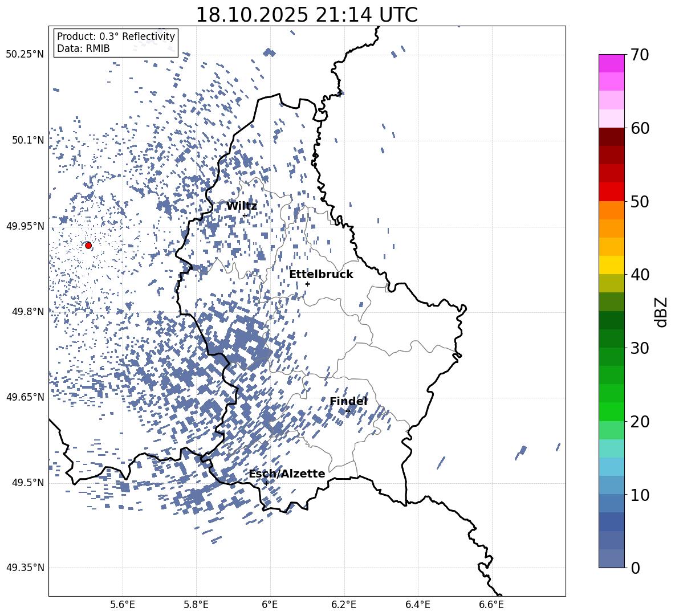The height and width of the screenshot is (616, 675).
Task: Click the red radar location dot
Action: click(x=88, y=246)
